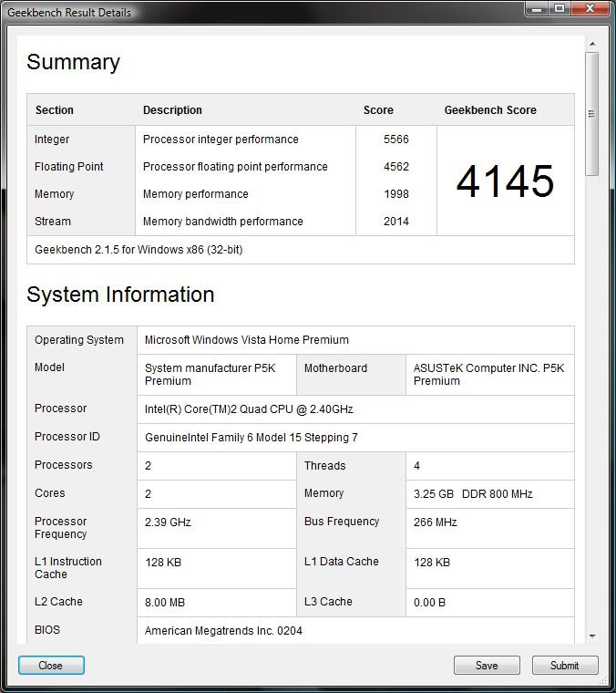Click 'American Megatrends Inc. 0204' BIOS value
The image size is (616, 693).
223,631
